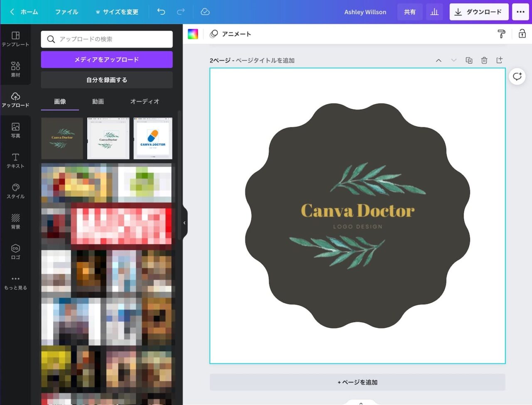Collapse the side panel with arrow handle
This screenshot has height=405, width=532.
coord(184,223)
